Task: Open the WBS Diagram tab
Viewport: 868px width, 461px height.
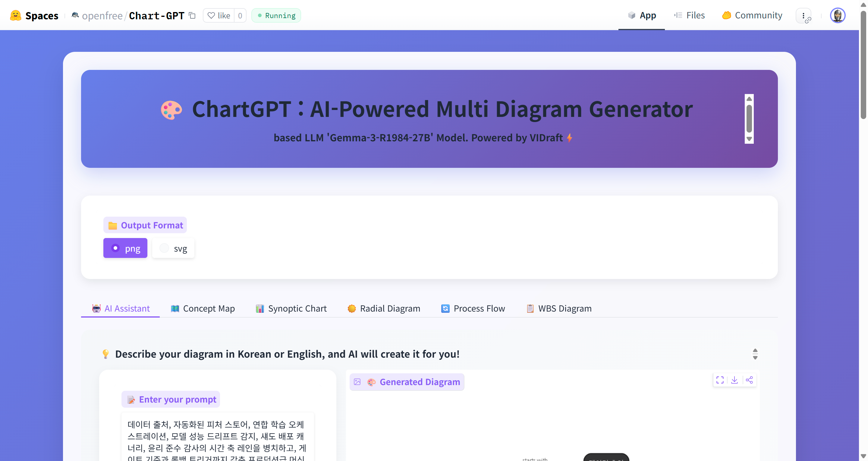Action: 559,308
